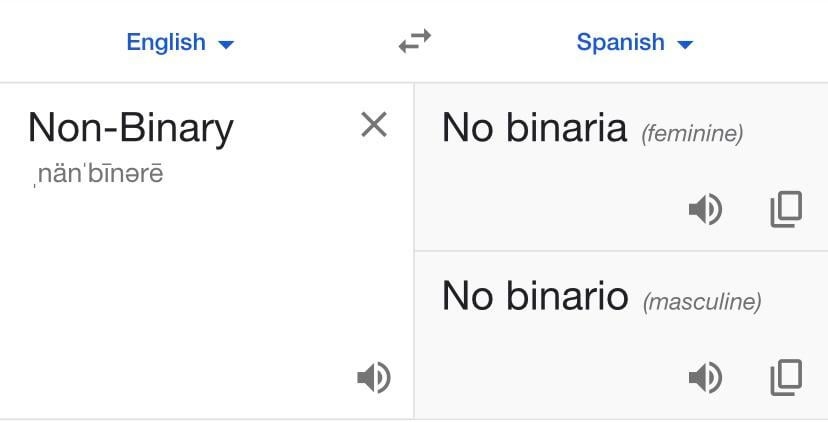
Task: Listen to the English source pronunciation
Action: [x=373, y=377]
